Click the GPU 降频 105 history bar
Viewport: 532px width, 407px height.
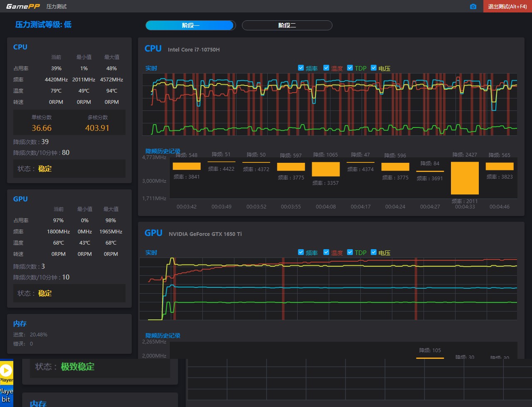[x=430, y=357]
